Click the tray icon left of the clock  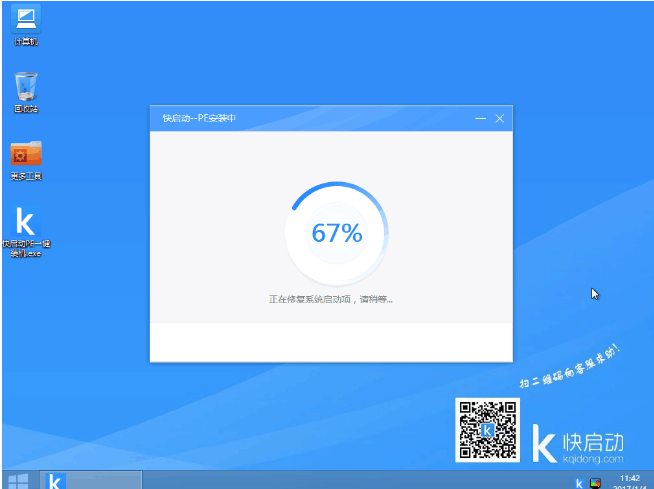click(596, 482)
